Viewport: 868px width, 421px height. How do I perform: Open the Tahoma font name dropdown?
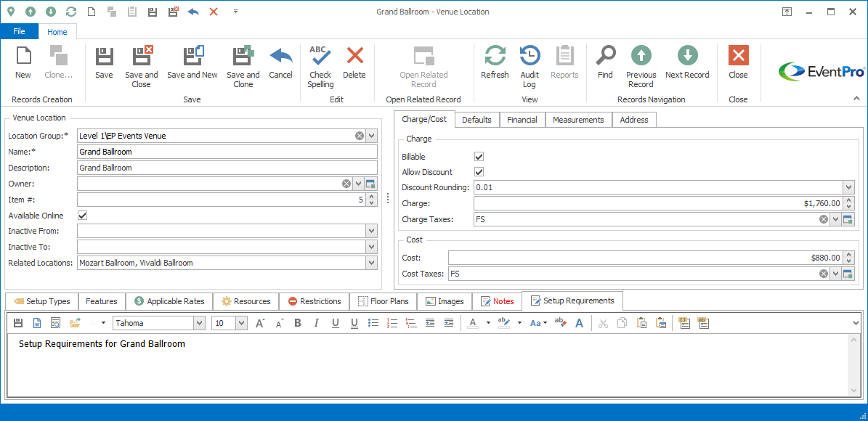coord(199,323)
